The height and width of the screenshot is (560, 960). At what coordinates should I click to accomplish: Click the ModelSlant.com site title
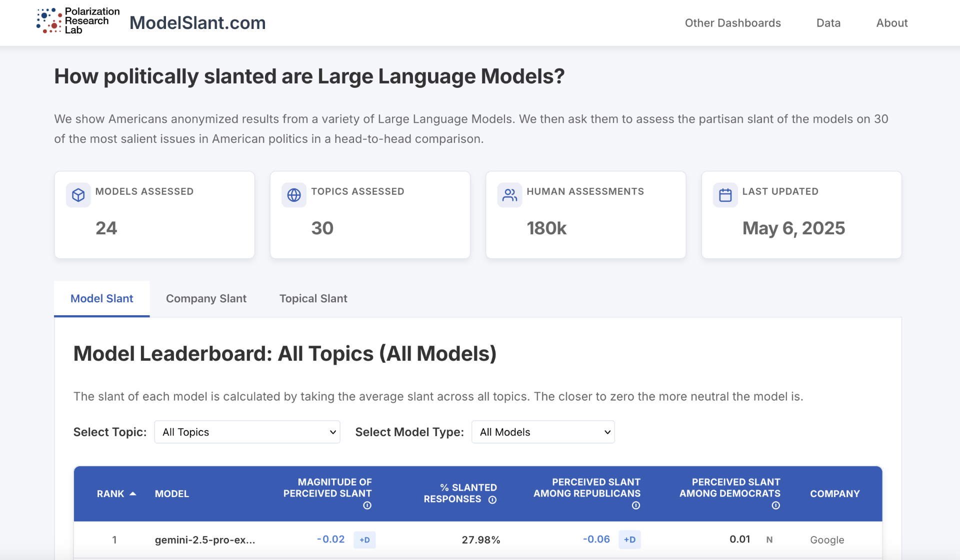pyautogui.click(x=197, y=22)
